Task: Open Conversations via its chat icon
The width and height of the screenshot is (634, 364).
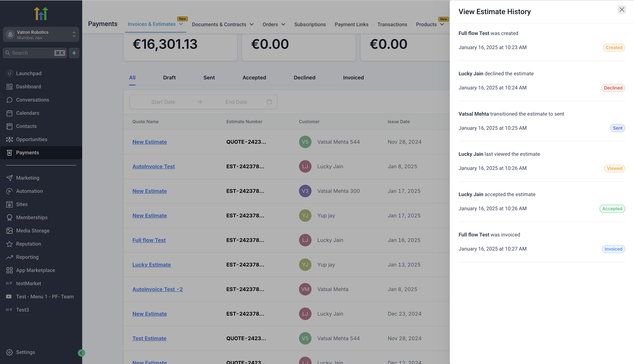Action: point(10,100)
